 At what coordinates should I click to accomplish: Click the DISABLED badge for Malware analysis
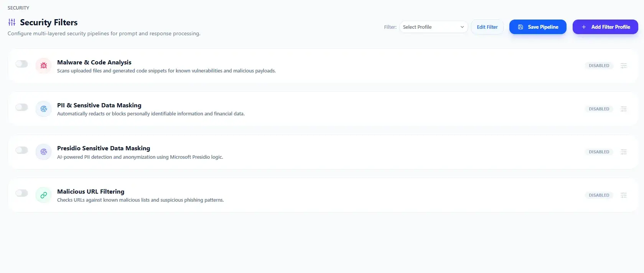click(599, 66)
